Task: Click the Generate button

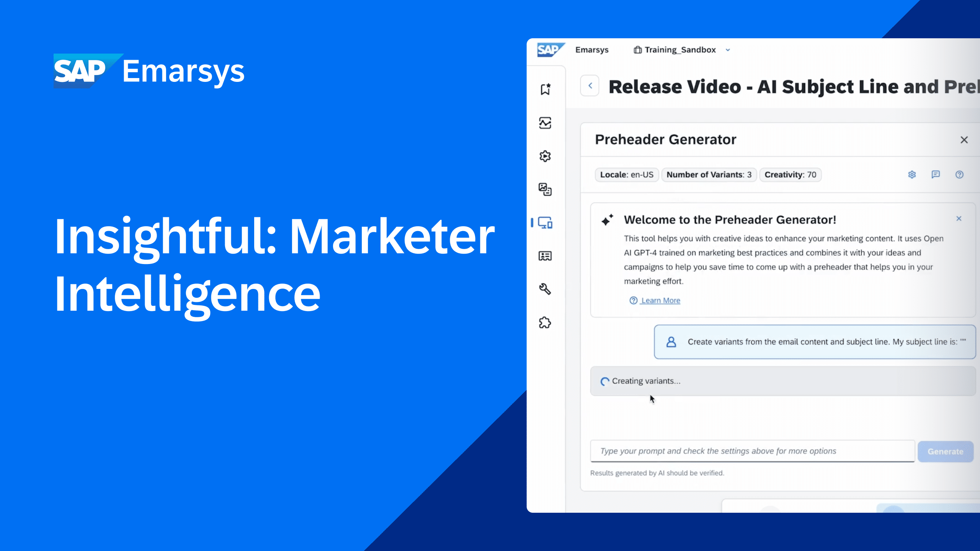Action: (x=946, y=452)
